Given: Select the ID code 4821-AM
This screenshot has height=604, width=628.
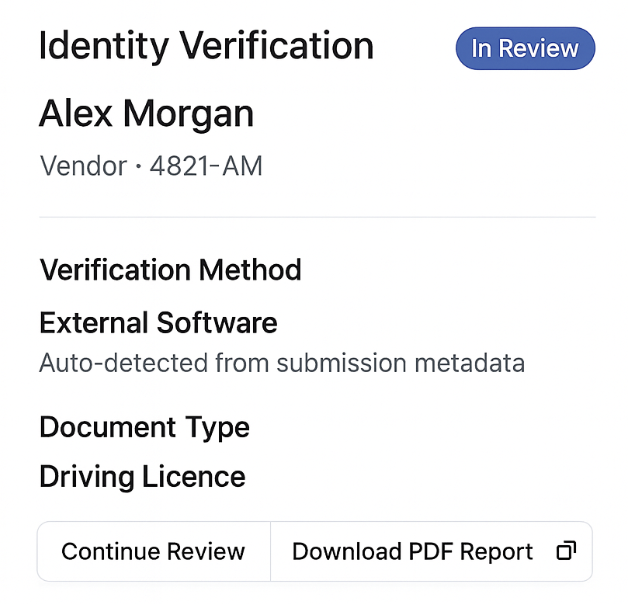Looking at the screenshot, I should click(x=206, y=165).
